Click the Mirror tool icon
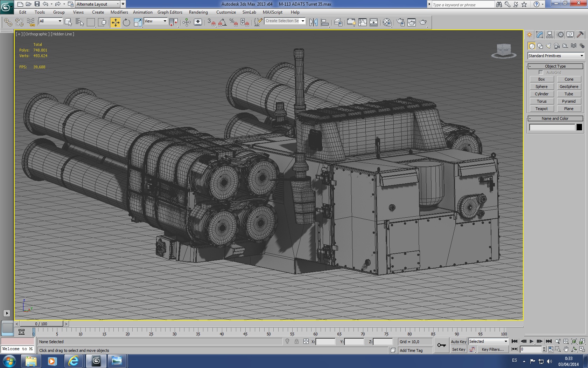Screen dimensions: 588x368 click(x=313, y=22)
